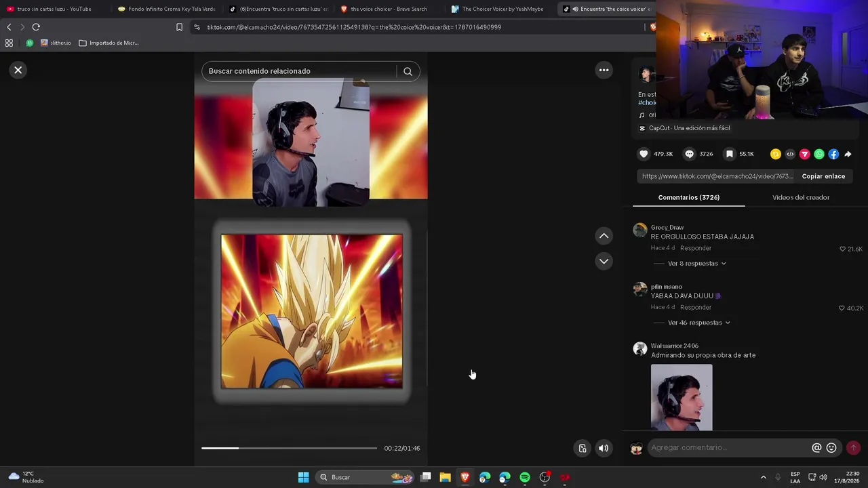Show hidden system tray icons
Image resolution: width=868 pixels, height=488 pixels.
point(763,477)
